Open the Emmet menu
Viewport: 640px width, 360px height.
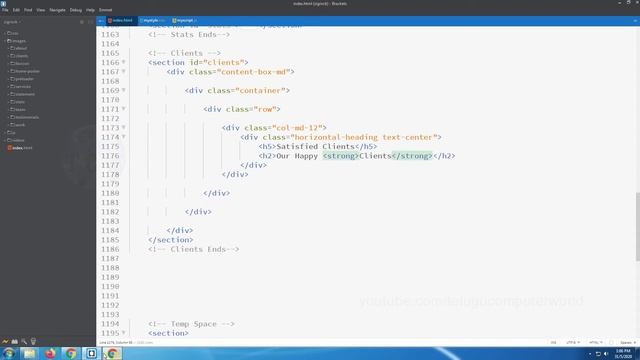point(105,10)
